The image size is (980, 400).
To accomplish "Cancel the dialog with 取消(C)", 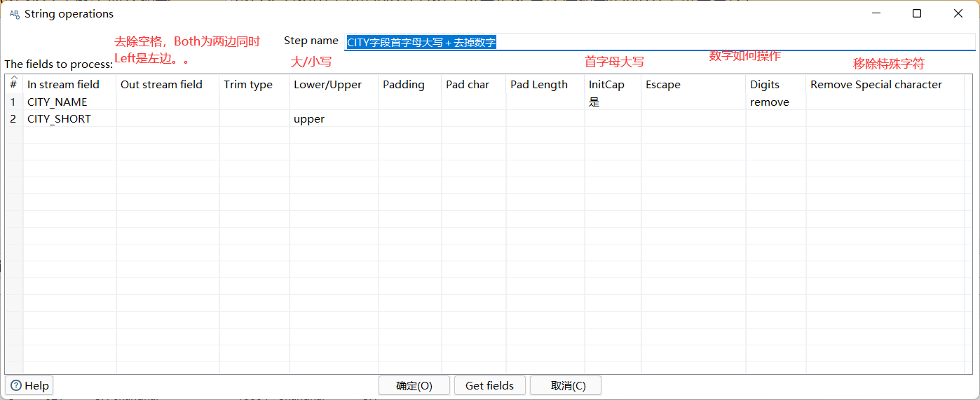I will tap(566, 385).
